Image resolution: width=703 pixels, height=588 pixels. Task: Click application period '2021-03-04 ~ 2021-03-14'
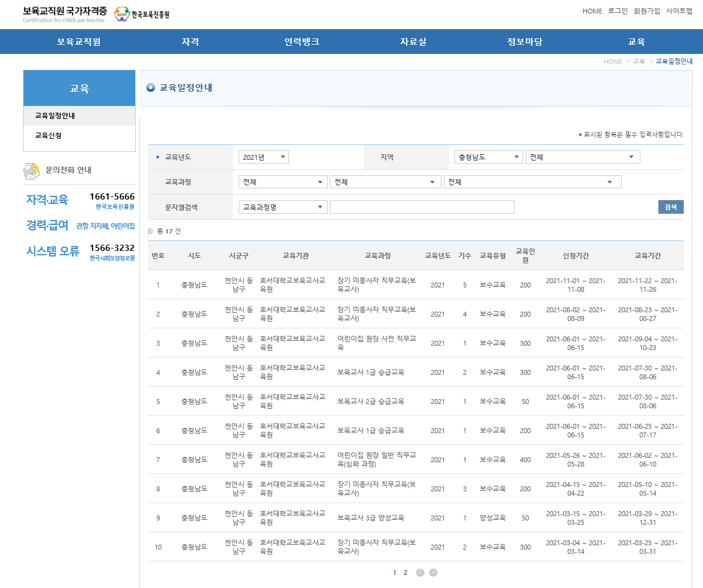(x=576, y=547)
